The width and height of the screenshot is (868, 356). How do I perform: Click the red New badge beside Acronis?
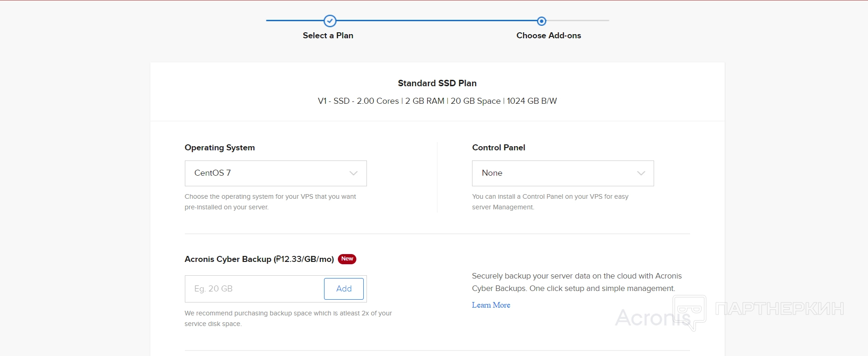click(347, 259)
